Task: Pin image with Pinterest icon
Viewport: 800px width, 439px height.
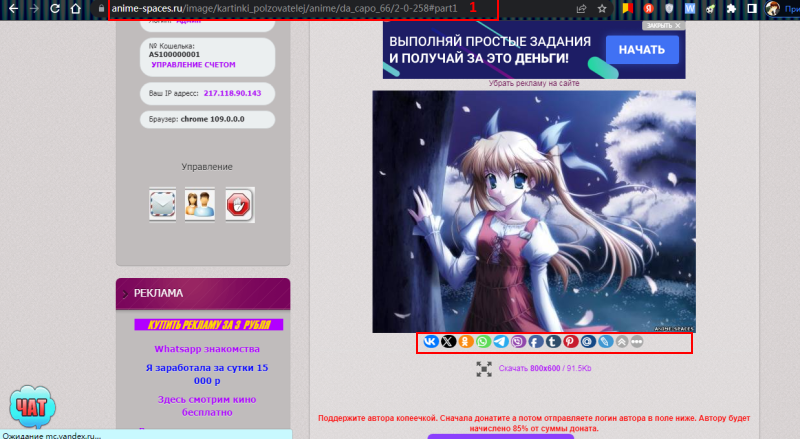Action: (569, 342)
